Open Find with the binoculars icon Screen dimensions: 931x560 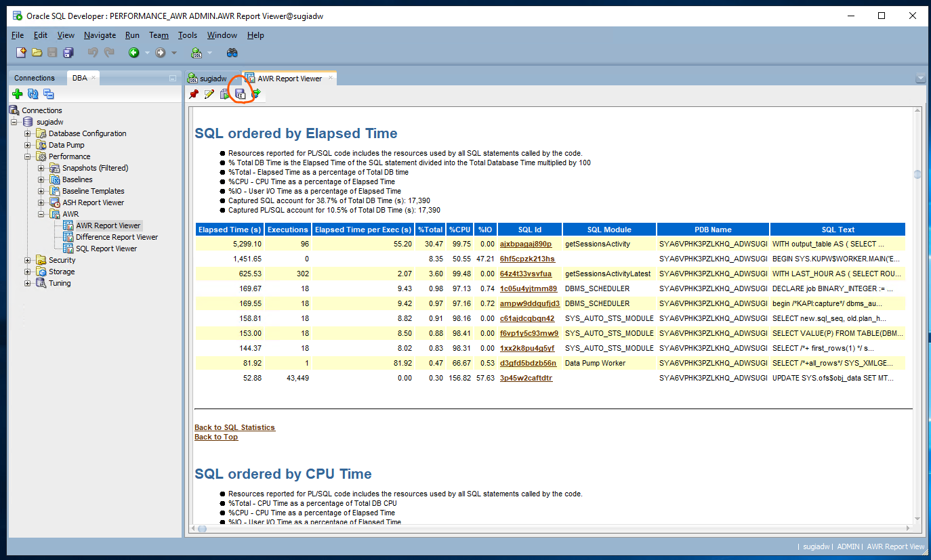tap(232, 51)
